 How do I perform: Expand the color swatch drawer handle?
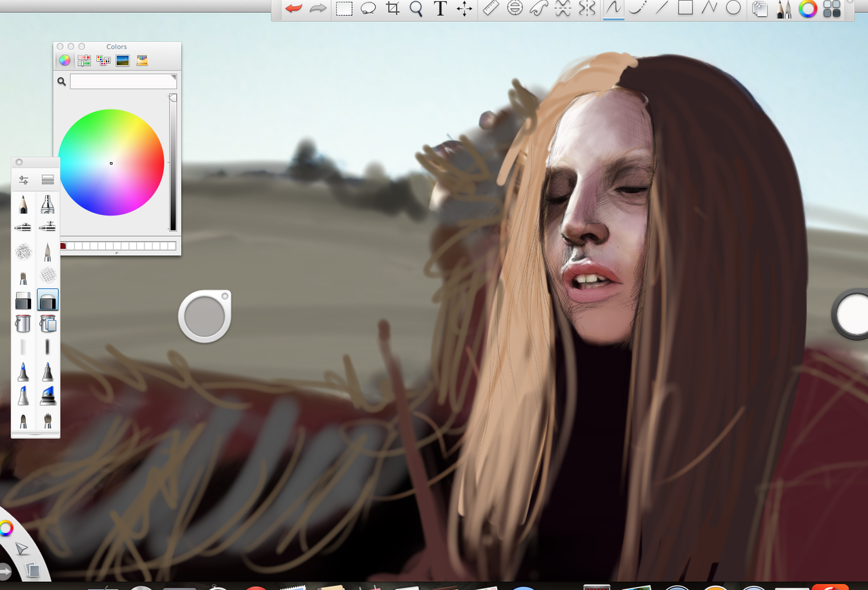click(x=117, y=253)
